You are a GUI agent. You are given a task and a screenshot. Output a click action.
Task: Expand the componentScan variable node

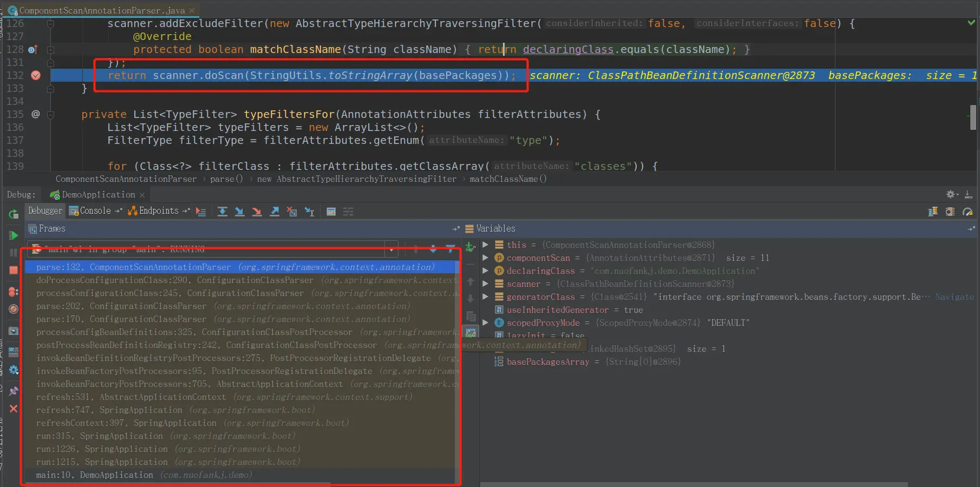[x=485, y=258]
